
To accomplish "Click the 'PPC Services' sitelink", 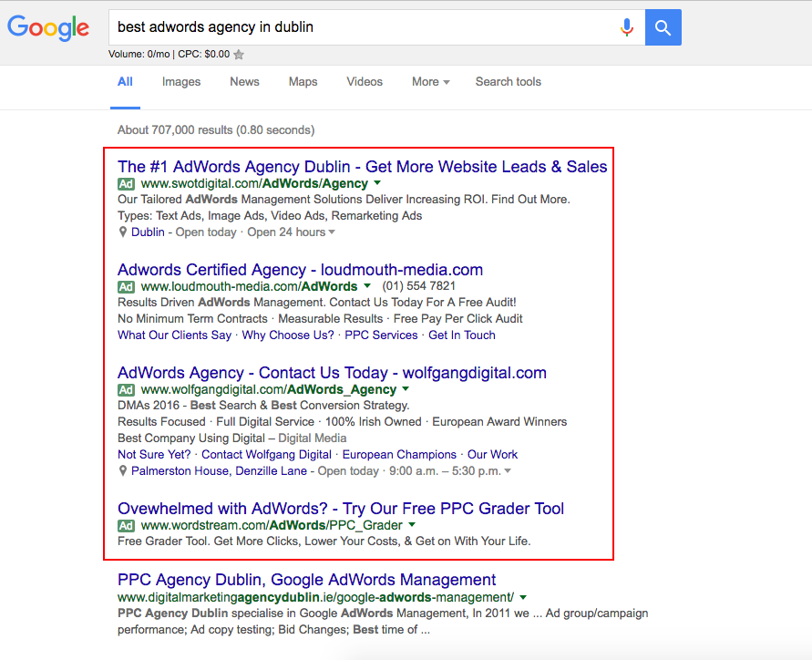I will (x=381, y=335).
